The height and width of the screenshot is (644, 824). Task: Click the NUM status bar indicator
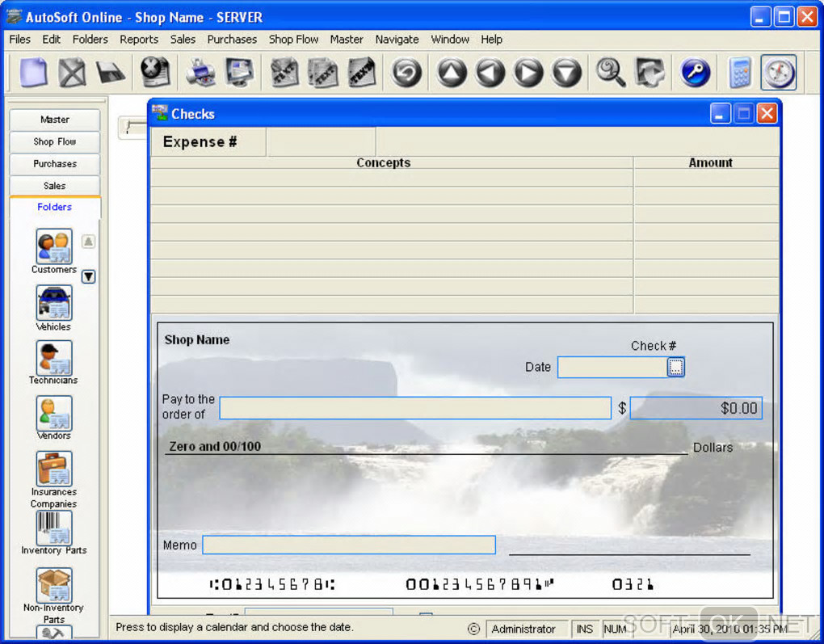click(616, 629)
